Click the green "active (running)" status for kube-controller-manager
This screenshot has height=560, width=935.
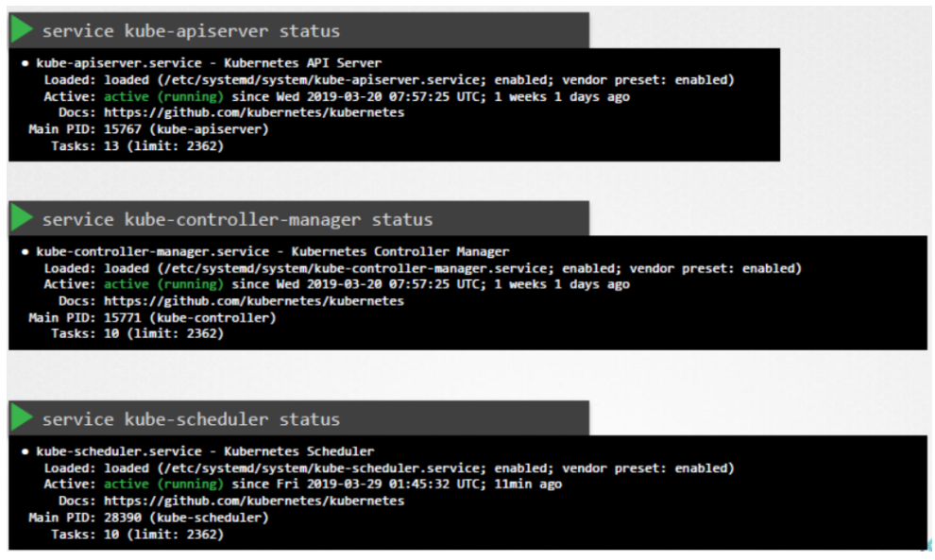click(x=163, y=284)
